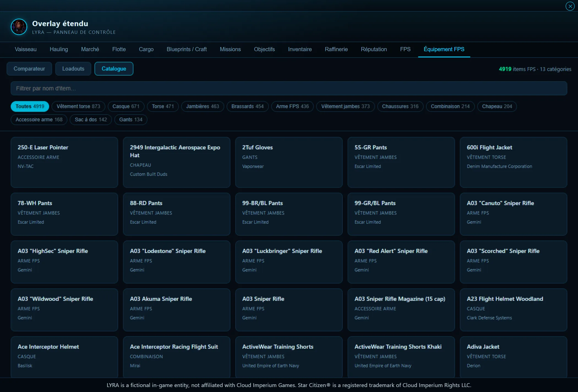This screenshot has width=578, height=392.
Task: Open the 600i Flight Jacket item card
Action: click(514, 162)
